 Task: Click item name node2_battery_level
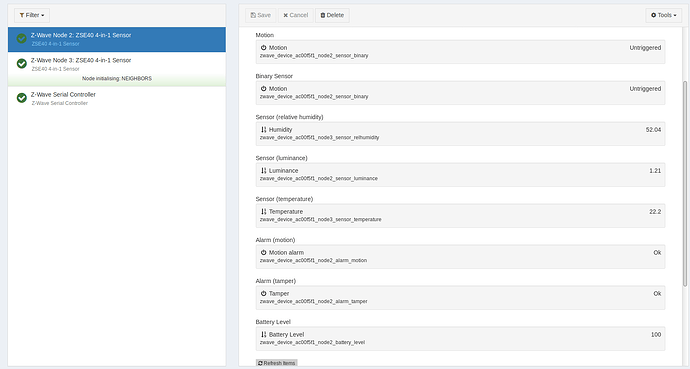[x=312, y=342]
